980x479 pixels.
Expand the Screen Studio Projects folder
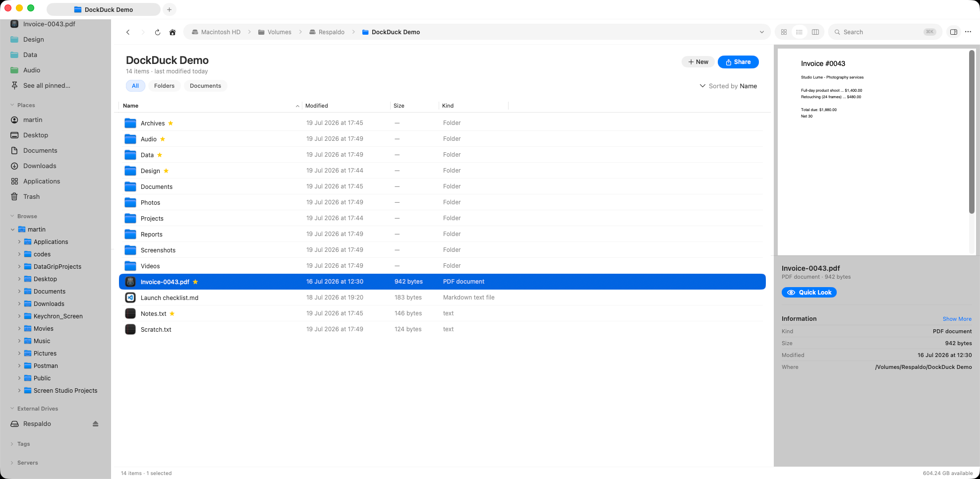pos(19,391)
